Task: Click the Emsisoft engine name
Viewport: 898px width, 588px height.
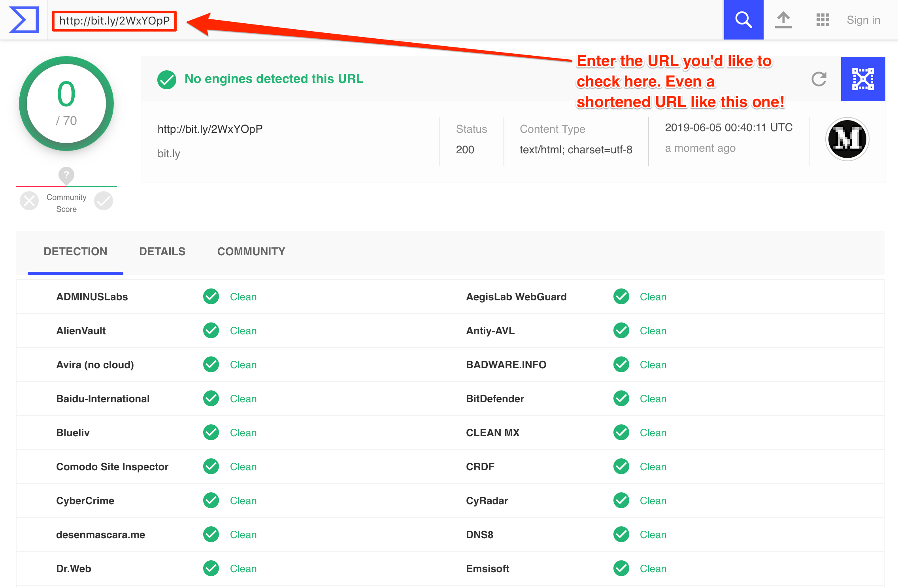Action: [x=488, y=569]
